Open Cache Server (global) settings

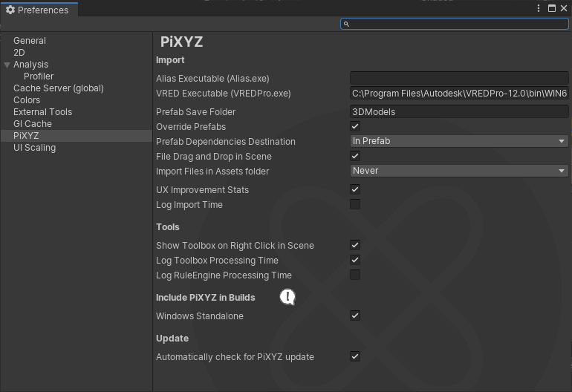point(59,88)
